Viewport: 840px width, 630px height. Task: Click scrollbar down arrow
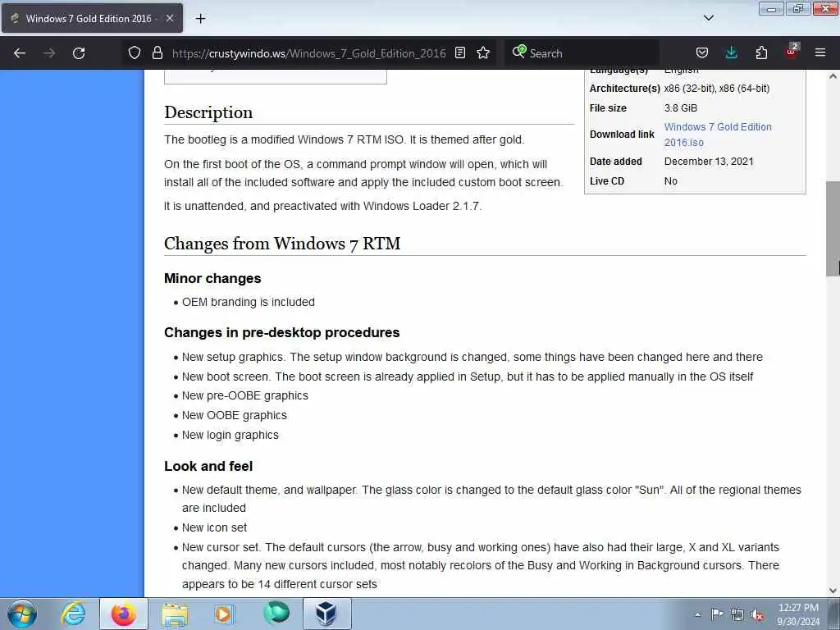(833, 591)
